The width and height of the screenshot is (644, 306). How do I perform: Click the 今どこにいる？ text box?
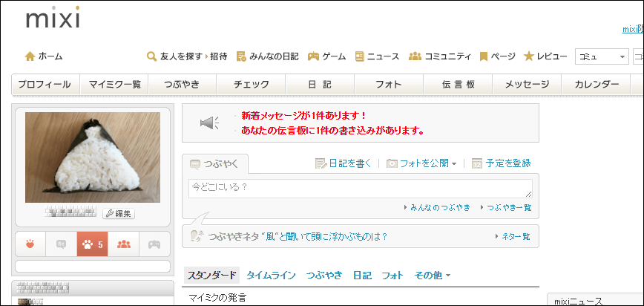361,189
